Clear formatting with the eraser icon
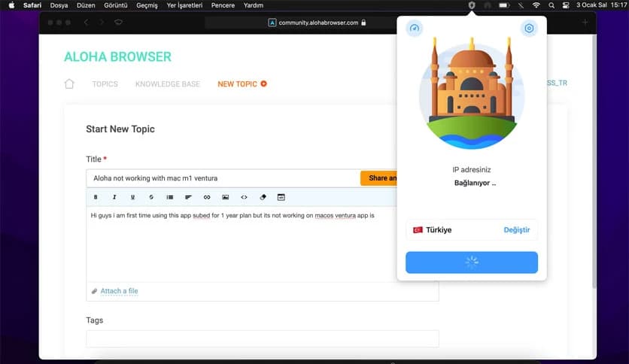The width and height of the screenshot is (629, 364). click(263, 197)
